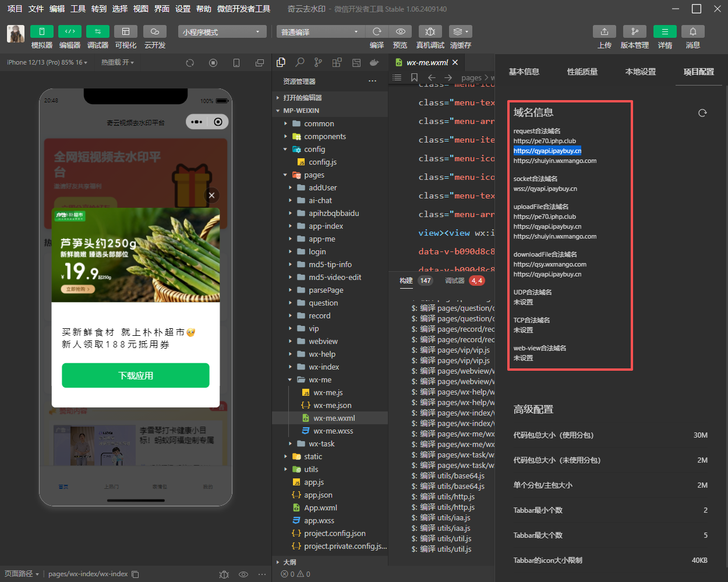Click the green 下载应用 button
The height and width of the screenshot is (582, 728).
[136, 375]
